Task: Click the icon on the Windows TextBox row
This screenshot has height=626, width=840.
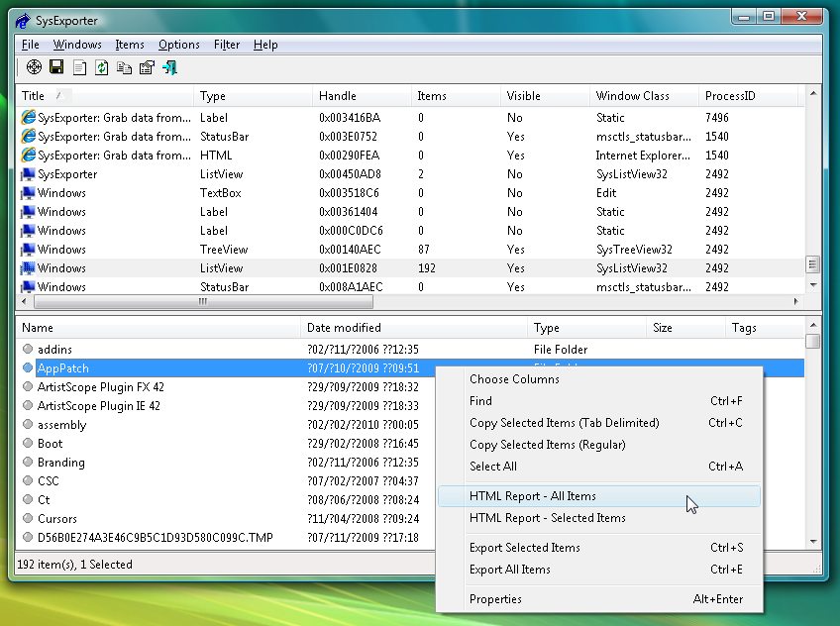Action: [x=28, y=193]
